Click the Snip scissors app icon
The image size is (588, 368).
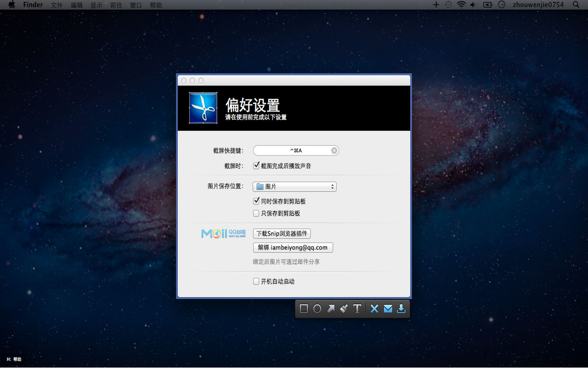coord(203,108)
